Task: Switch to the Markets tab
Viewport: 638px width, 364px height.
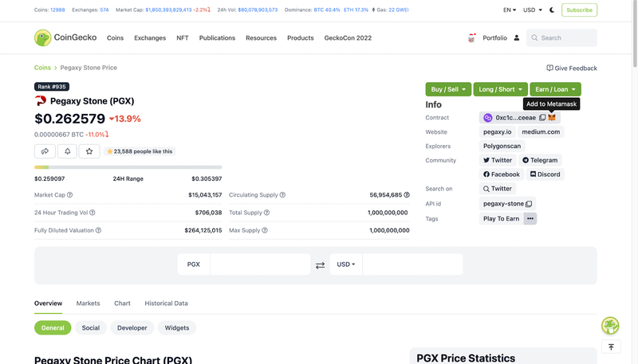Action: pos(88,303)
